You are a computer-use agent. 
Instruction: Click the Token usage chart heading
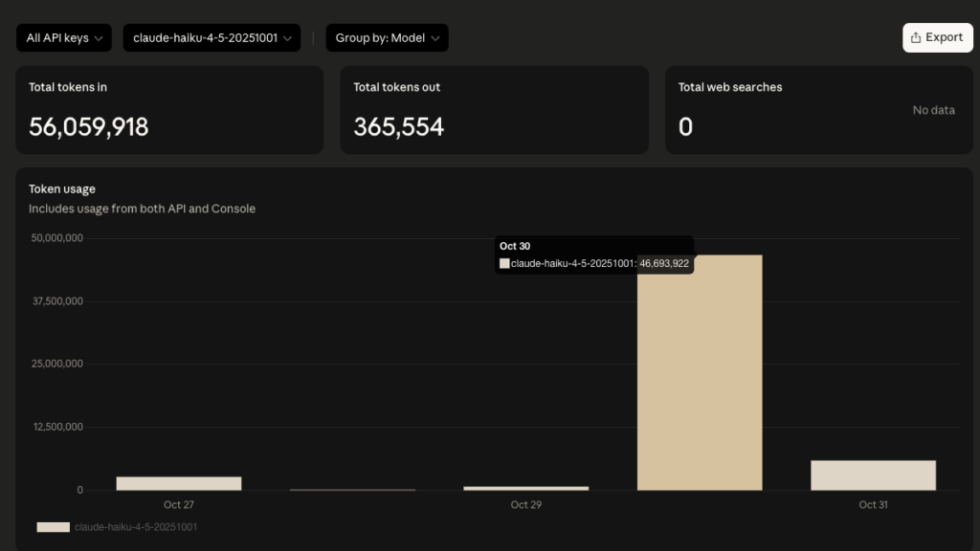tap(62, 189)
